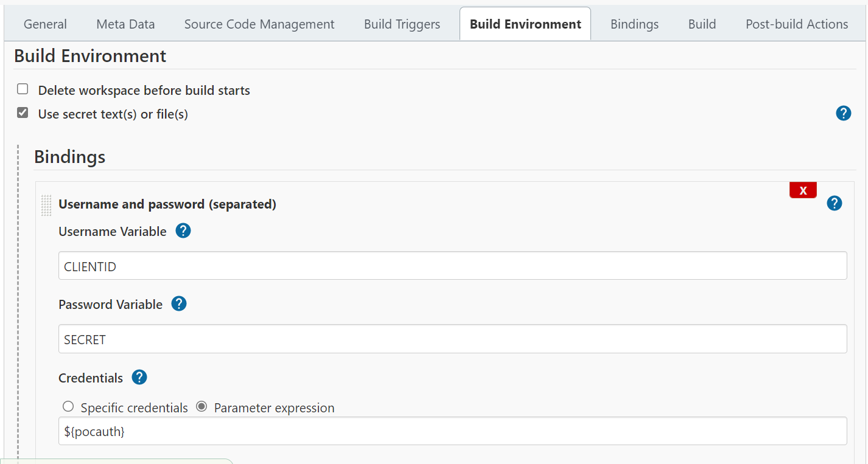This screenshot has height=464, width=868.
Task: Select the Specific credentials radio option
Action: pos(68,407)
